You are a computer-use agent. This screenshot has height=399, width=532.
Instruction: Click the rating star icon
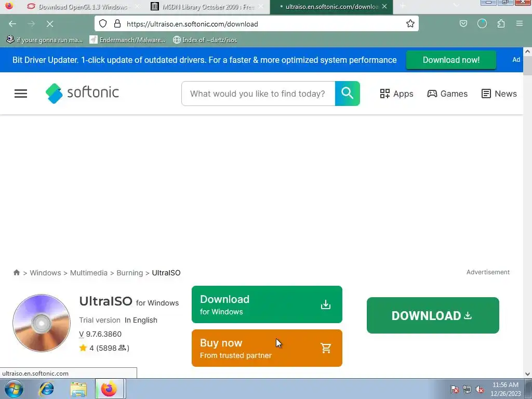point(83,348)
